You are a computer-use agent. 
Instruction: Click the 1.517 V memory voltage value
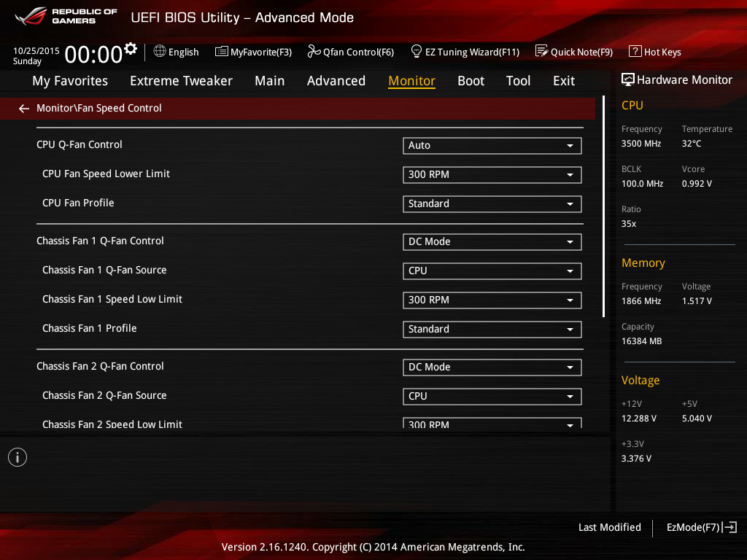click(x=697, y=301)
